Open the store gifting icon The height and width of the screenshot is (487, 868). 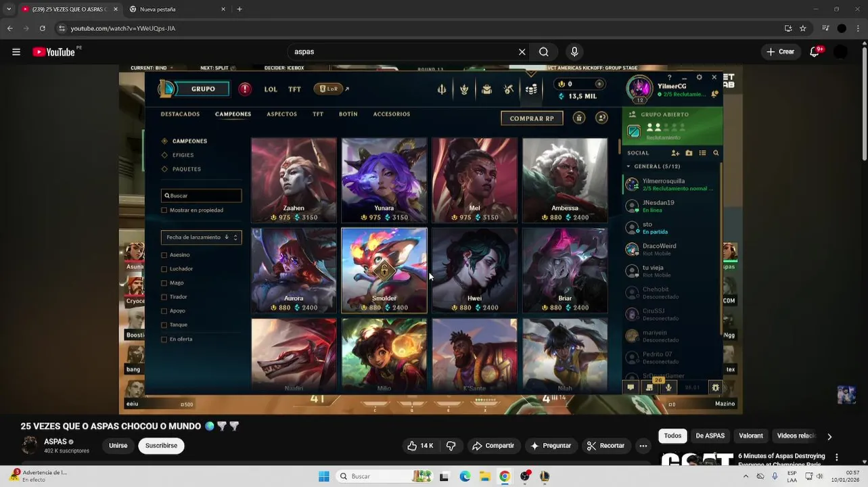pos(579,118)
